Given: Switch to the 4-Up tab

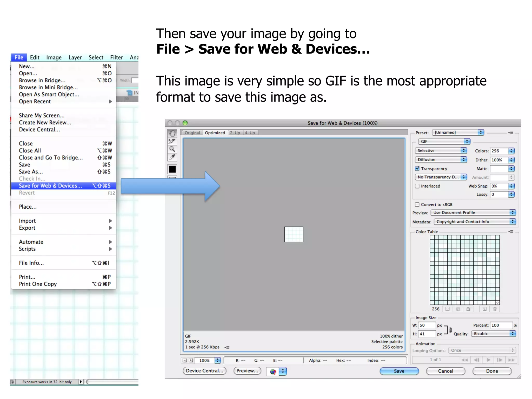Looking at the screenshot, I should tap(250, 133).
